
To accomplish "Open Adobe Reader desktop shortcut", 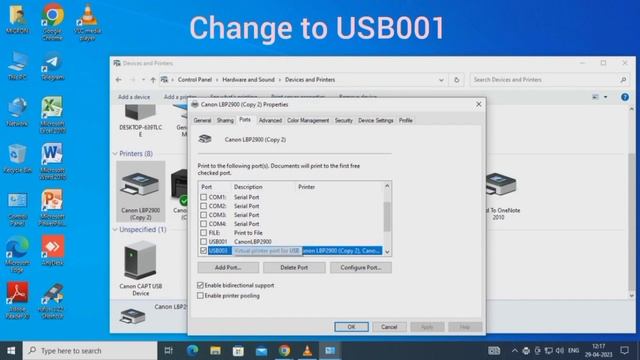I will 17,300.
